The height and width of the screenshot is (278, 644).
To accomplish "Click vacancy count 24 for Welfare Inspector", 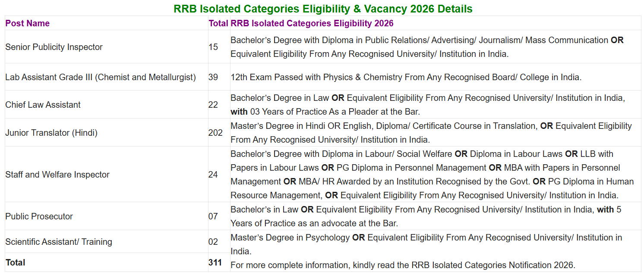I will [213, 175].
